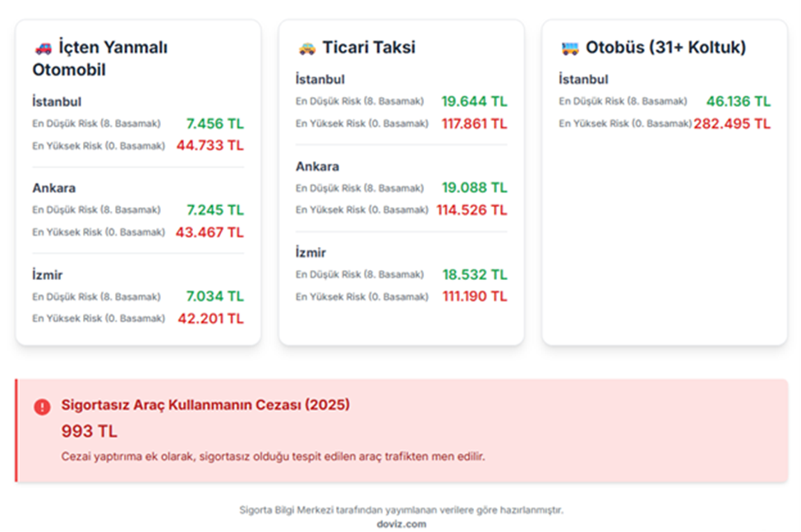Click the Otobüs (31+ Koltuk) heading
This screenshot has width=801, height=532.
(665, 48)
